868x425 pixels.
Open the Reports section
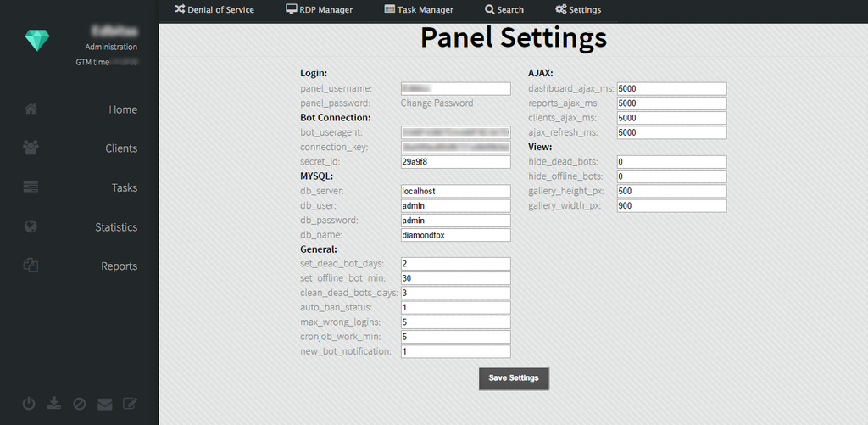[119, 266]
